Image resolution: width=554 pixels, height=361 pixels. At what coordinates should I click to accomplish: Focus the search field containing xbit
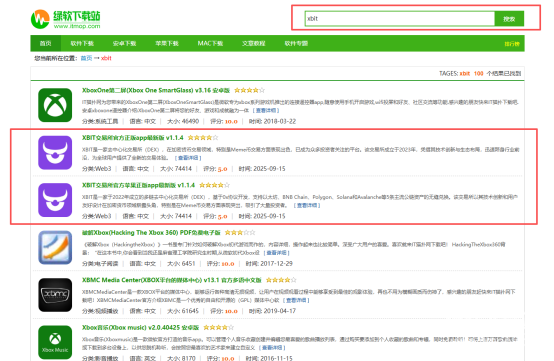[x=400, y=19]
